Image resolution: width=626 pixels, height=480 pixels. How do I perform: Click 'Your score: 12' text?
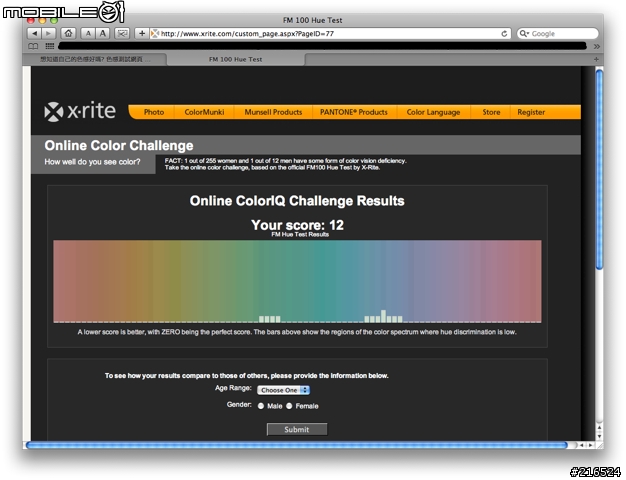coord(297,225)
